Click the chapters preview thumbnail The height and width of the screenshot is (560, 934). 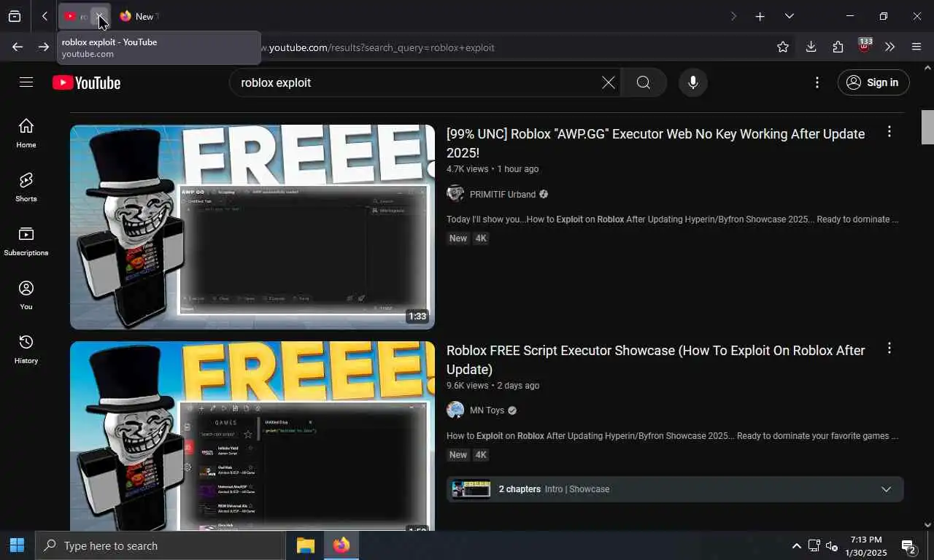471,489
